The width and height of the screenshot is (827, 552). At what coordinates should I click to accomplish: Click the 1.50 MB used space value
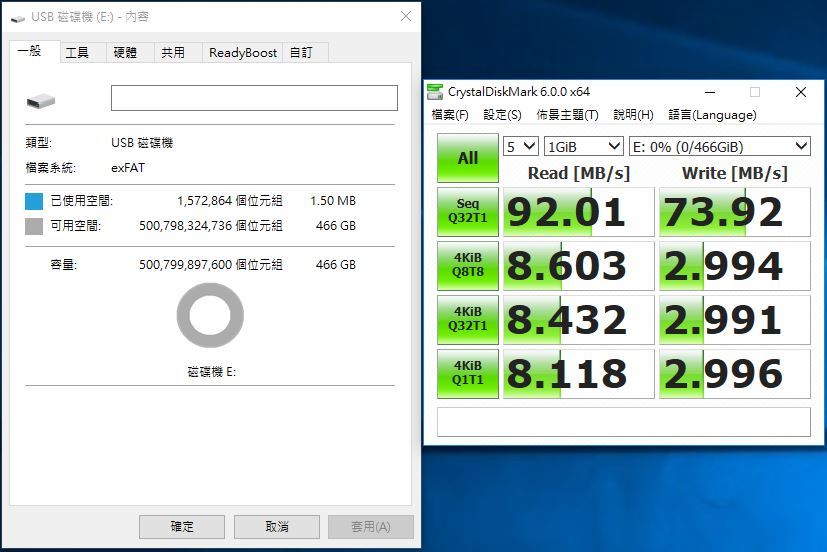coord(333,201)
